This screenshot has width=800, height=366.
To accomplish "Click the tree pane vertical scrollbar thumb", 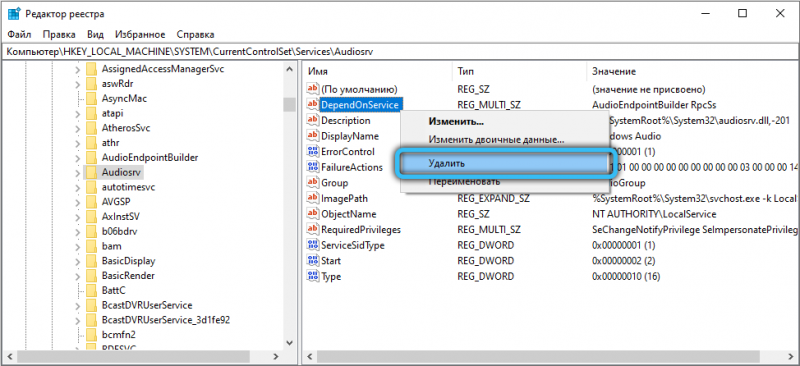I will coord(289,104).
